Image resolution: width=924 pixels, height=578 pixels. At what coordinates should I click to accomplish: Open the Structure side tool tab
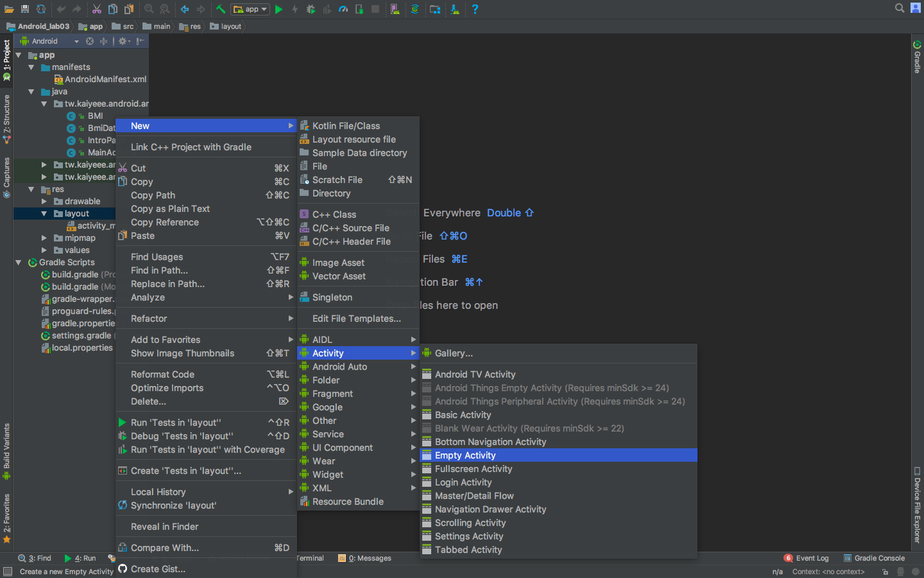(x=6, y=119)
